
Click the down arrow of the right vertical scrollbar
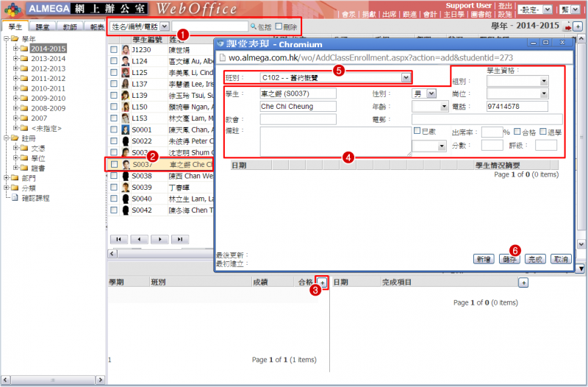click(x=581, y=244)
